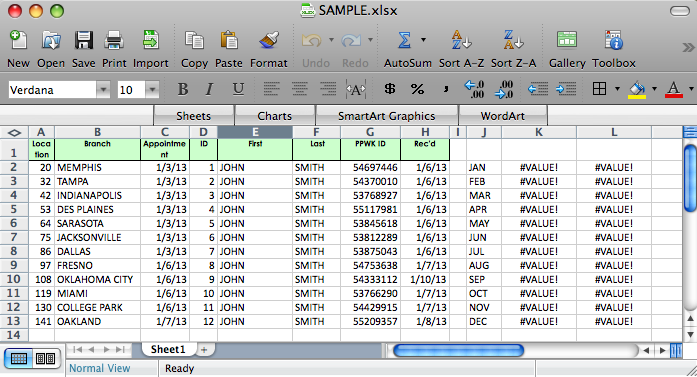Open the font size dropdown

pos(152,90)
